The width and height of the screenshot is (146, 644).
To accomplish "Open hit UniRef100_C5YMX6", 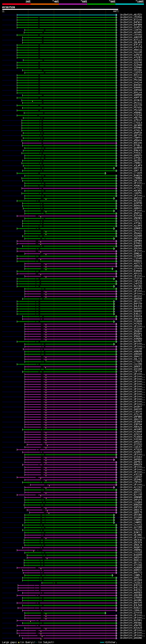I will (x=131, y=17).
